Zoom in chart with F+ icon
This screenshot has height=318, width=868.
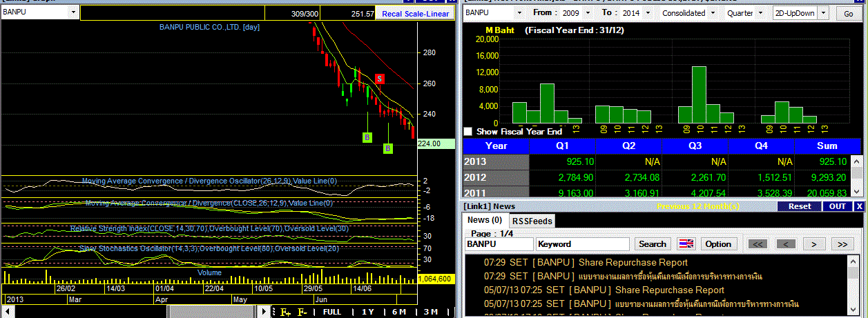[285, 312]
